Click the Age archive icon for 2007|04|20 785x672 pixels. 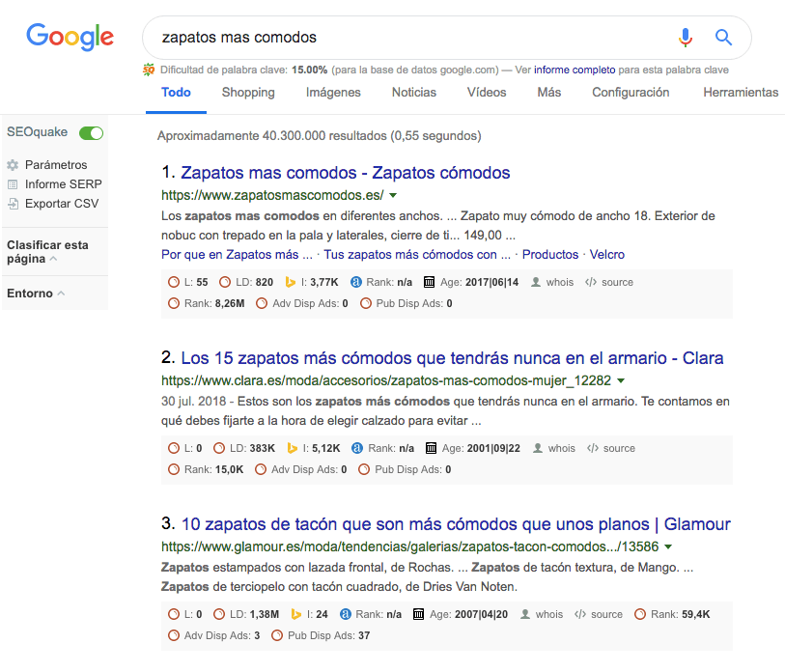(x=418, y=614)
